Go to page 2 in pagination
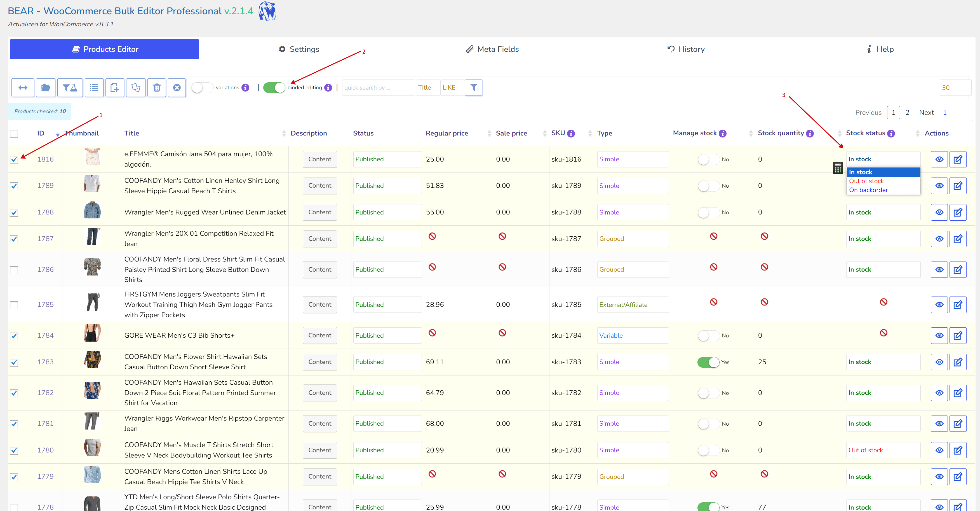The width and height of the screenshot is (980, 511). pyautogui.click(x=907, y=113)
